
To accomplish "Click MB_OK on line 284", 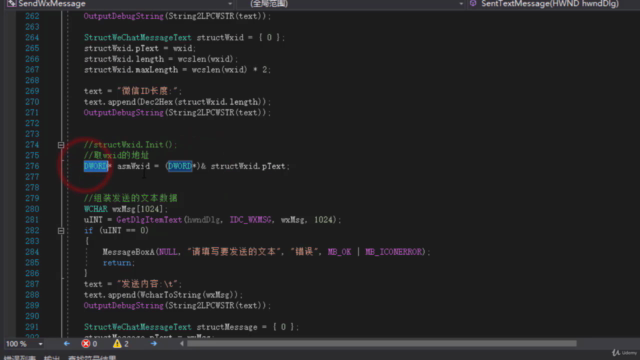I will tap(339, 252).
